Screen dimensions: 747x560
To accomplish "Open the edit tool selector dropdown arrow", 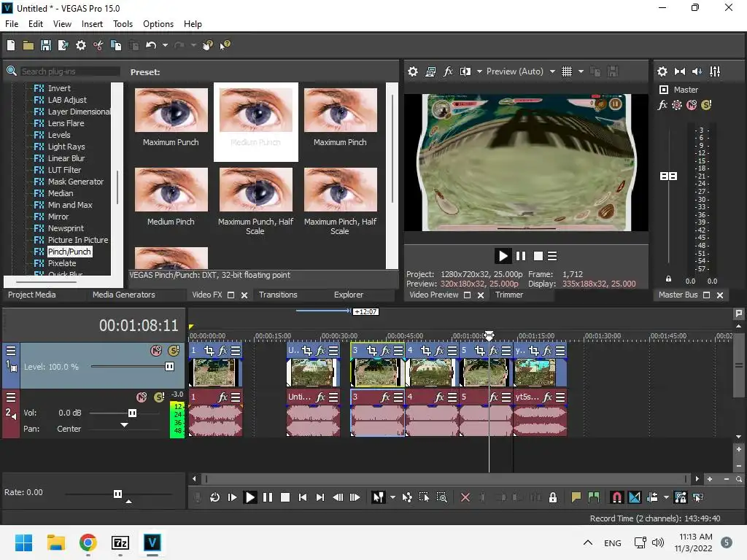I will click(392, 497).
